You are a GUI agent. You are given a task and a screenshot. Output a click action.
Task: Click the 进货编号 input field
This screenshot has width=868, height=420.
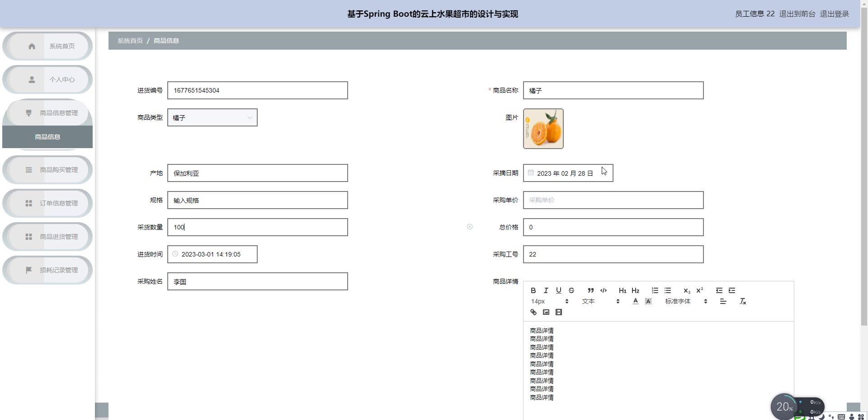coord(258,90)
